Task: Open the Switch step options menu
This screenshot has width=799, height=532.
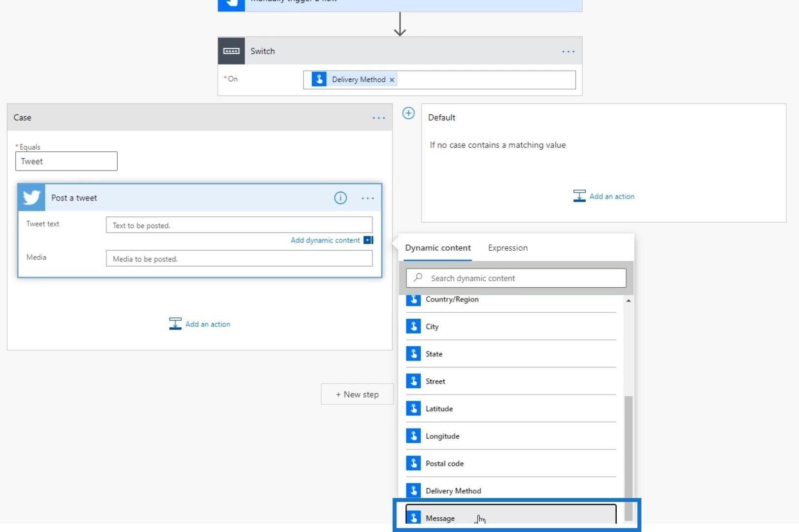Action: (x=568, y=51)
